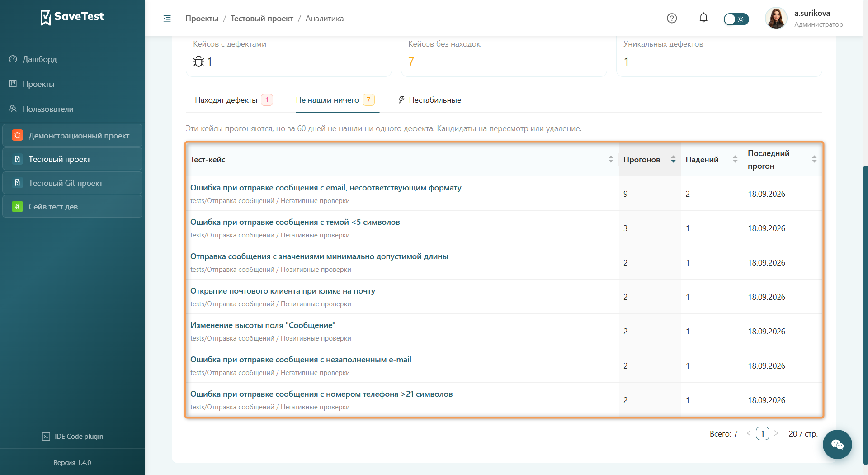Click the bug icon in Кейсов с дефектами
Screen dimensions: 868x475
tap(198, 62)
